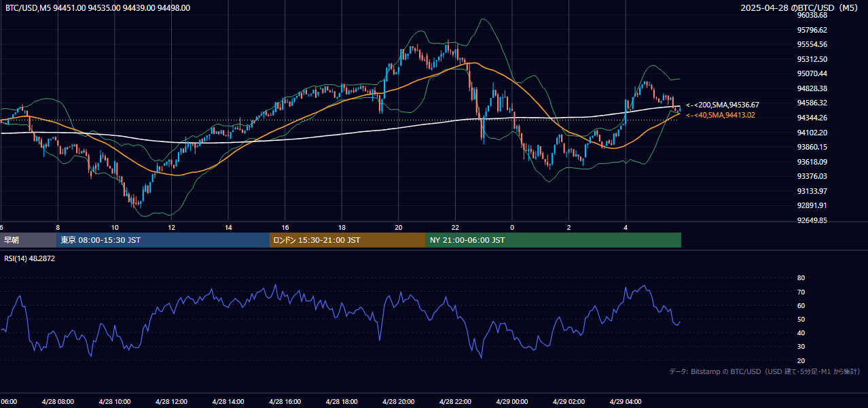868x408 pixels.
Task: Select the 200 SMA value label
Action: tap(723, 105)
